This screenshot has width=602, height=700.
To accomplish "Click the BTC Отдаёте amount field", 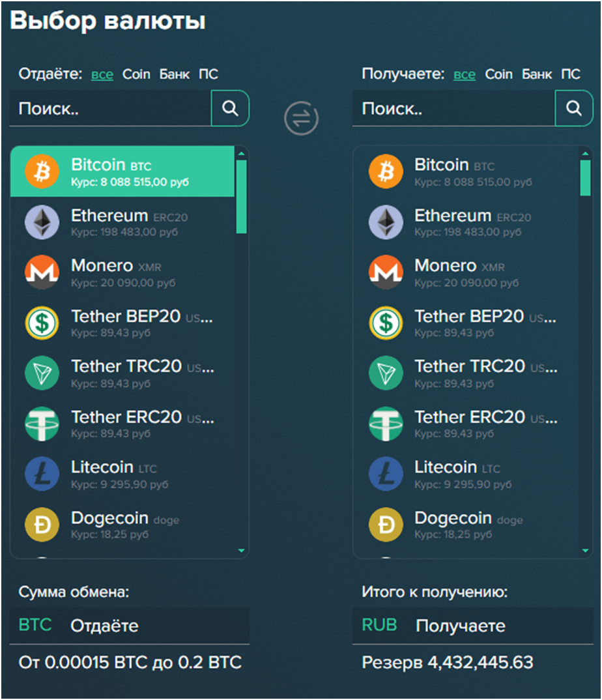I will point(130,626).
